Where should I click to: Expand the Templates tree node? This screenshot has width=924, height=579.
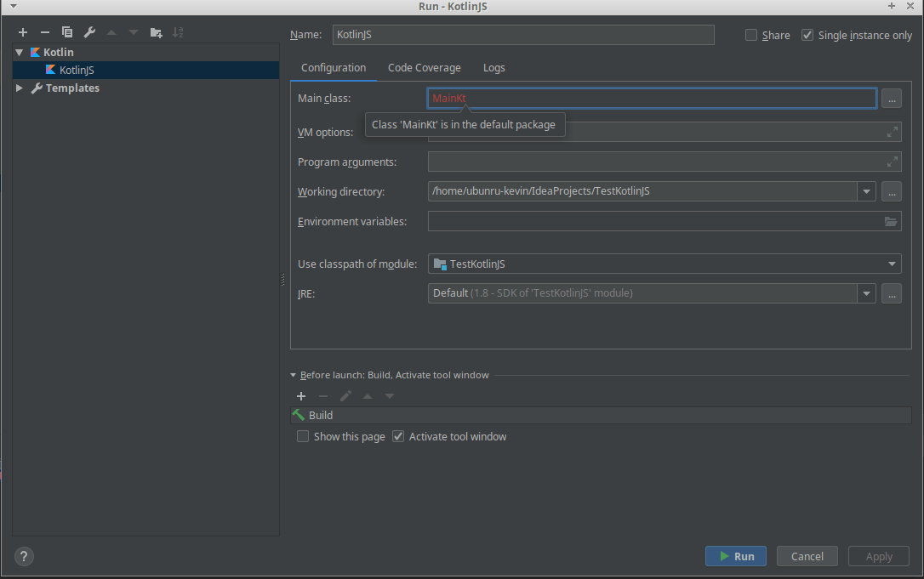(20, 88)
